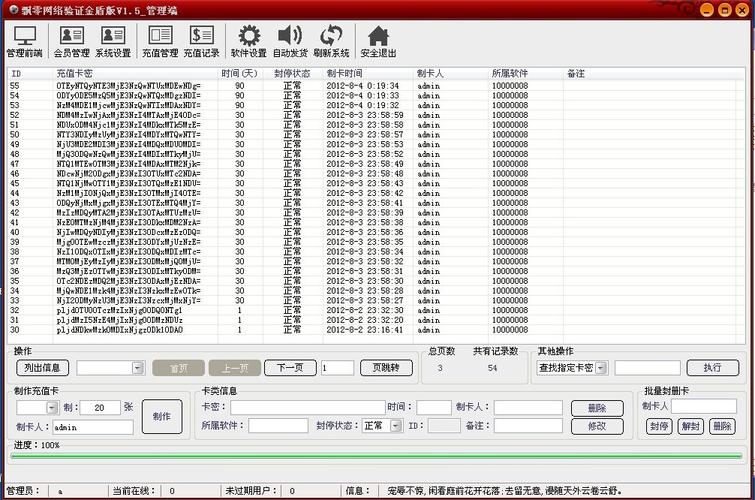The image size is (755, 500).
Task: Click the 执行 execute button
Action: (712, 368)
